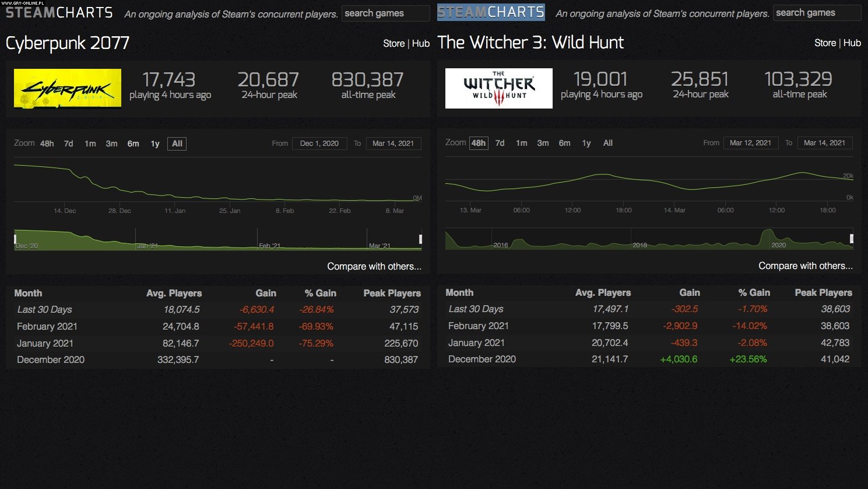
Task: Open the Cyberpunk 2077 Store link
Action: point(393,43)
